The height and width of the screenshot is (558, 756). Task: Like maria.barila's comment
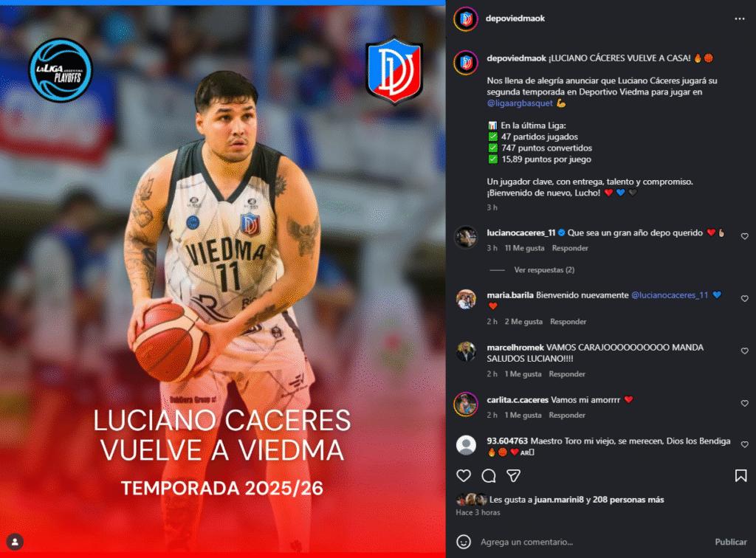coord(744,299)
